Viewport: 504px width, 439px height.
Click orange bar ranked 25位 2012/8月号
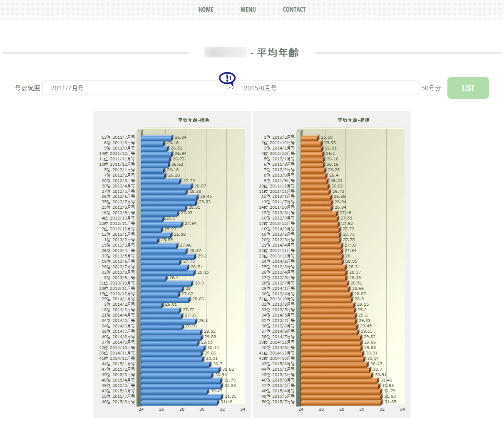pyautogui.click(x=323, y=267)
